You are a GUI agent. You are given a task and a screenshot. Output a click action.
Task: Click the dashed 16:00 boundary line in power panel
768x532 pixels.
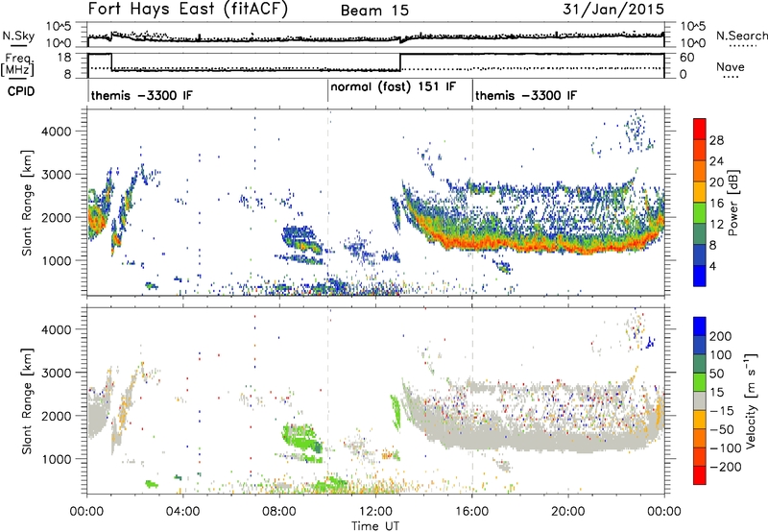pos(472,203)
